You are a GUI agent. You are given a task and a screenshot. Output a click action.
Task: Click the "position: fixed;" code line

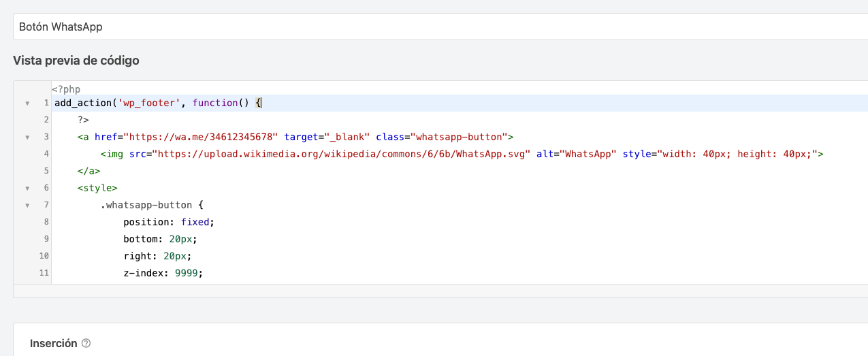[x=169, y=222]
